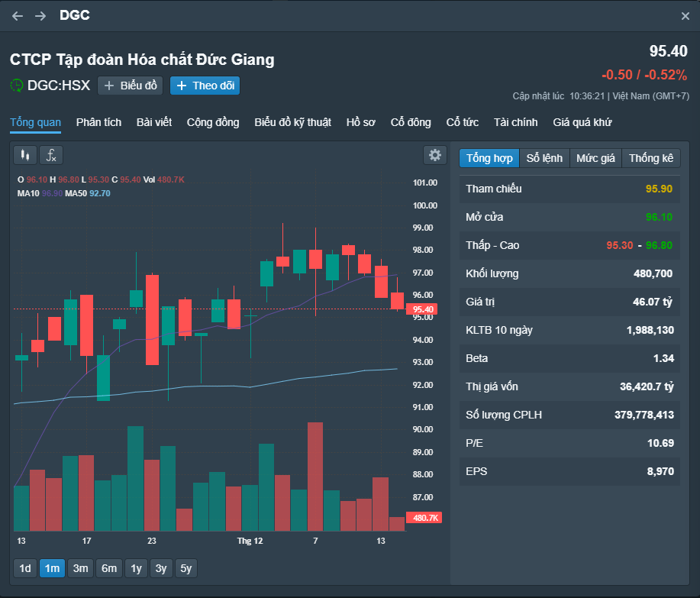Go back with the left arrow icon
This screenshot has height=598, width=700.
[18, 16]
